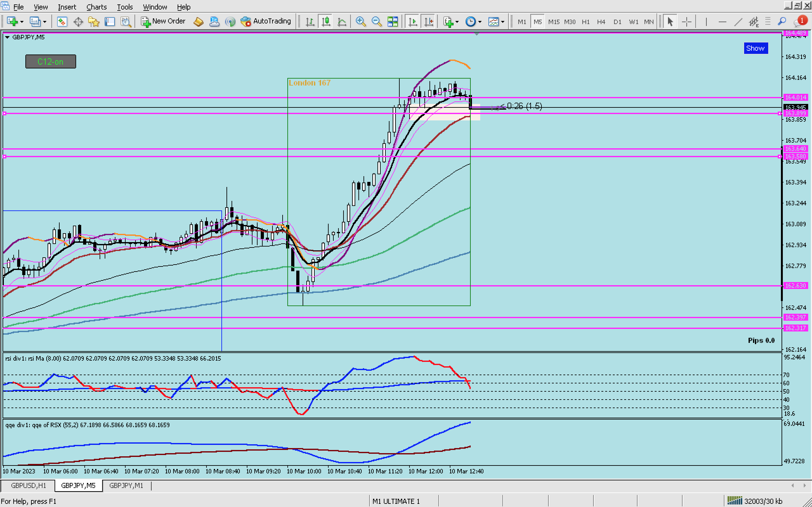Toggle the AutoTrading button
Viewport: 812px width, 507px height.
click(266, 21)
